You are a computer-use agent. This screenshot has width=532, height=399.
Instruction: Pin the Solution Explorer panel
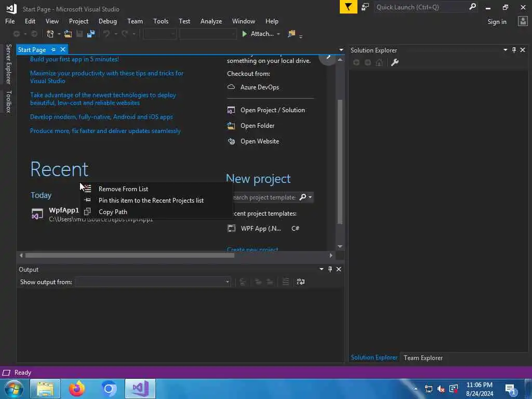pos(514,50)
